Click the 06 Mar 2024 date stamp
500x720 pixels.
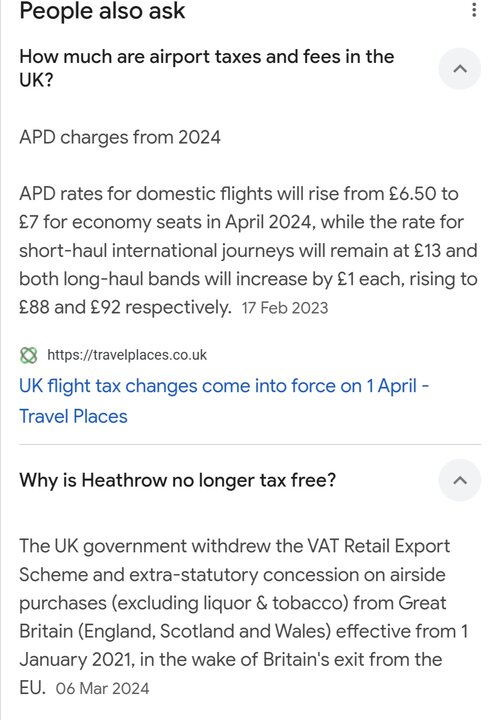point(102,688)
